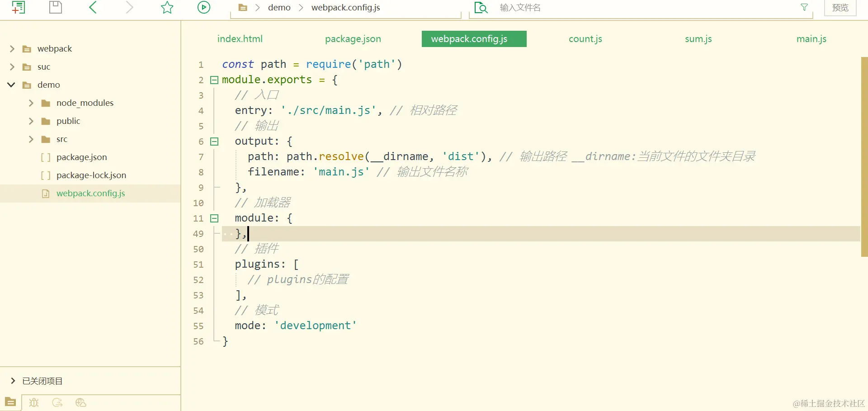Click './src/main.js' entry string

[329, 110]
